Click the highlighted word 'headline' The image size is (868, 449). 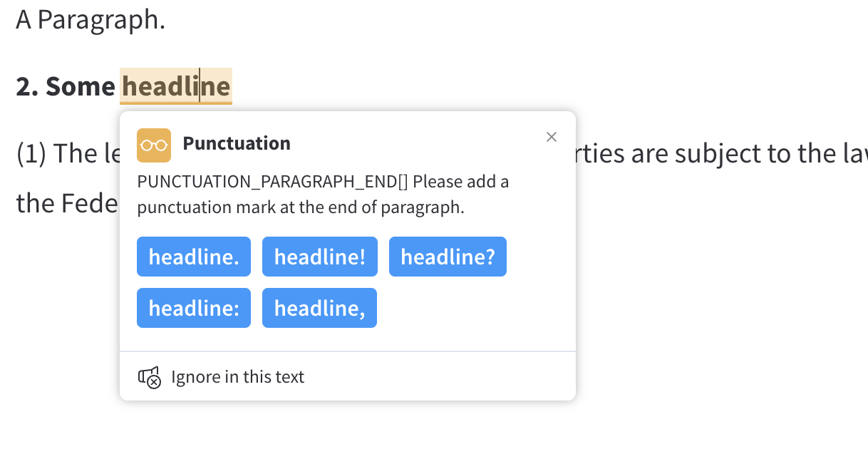pyautogui.click(x=175, y=86)
